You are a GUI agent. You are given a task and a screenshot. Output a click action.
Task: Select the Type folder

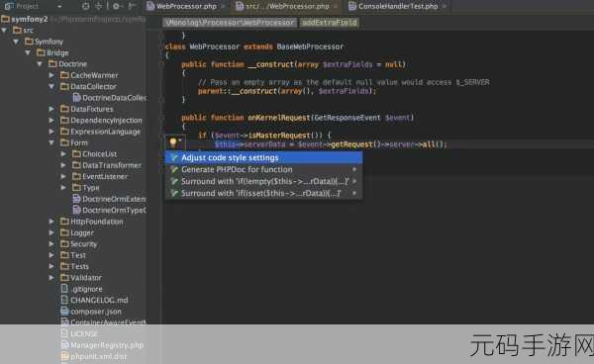tap(91, 188)
